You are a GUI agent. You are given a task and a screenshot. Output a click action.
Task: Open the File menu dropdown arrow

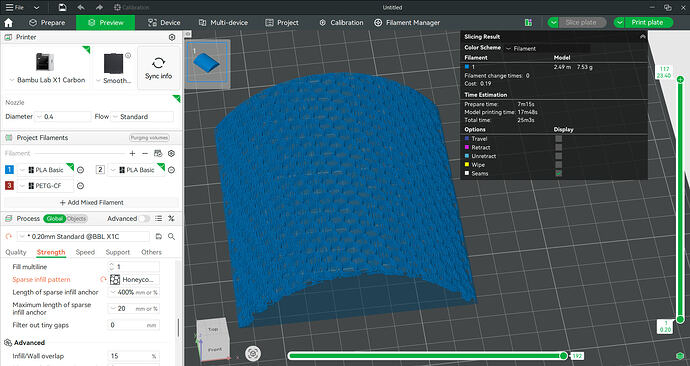tap(37, 7)
